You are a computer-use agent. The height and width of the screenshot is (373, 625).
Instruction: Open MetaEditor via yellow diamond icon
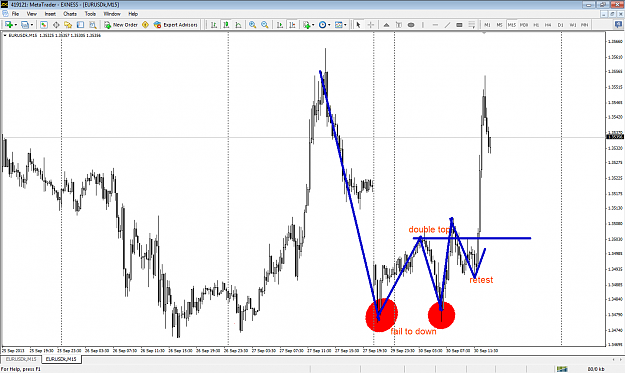[145, 25]
